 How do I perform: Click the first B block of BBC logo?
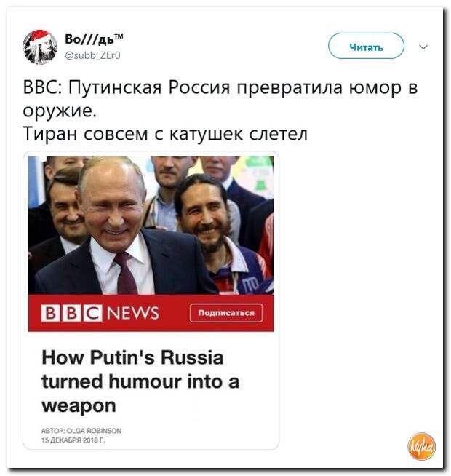click(50, 313)
